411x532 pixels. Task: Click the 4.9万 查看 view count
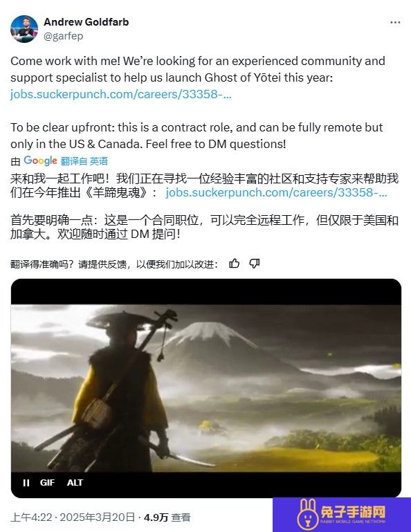coord(167,517)
